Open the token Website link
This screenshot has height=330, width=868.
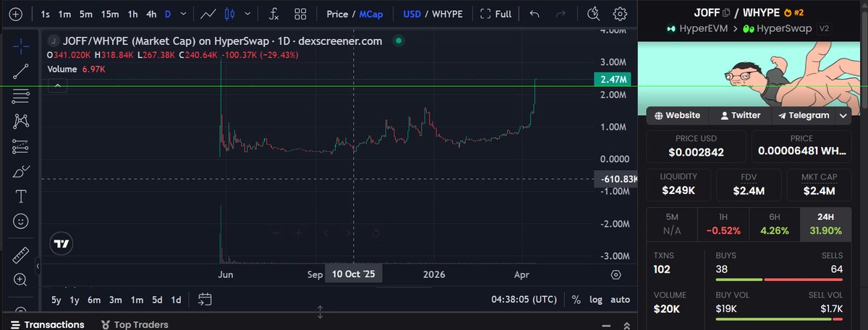click(678, 115)
